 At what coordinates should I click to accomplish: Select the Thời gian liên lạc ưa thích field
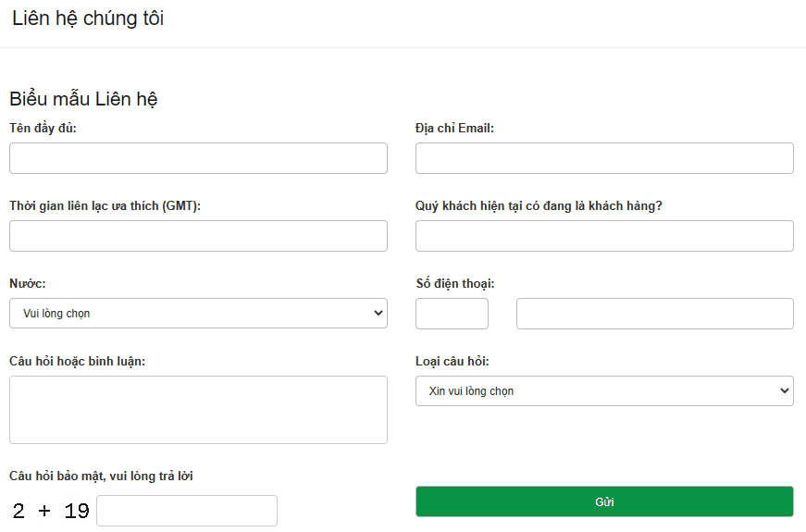pos(198,236)
